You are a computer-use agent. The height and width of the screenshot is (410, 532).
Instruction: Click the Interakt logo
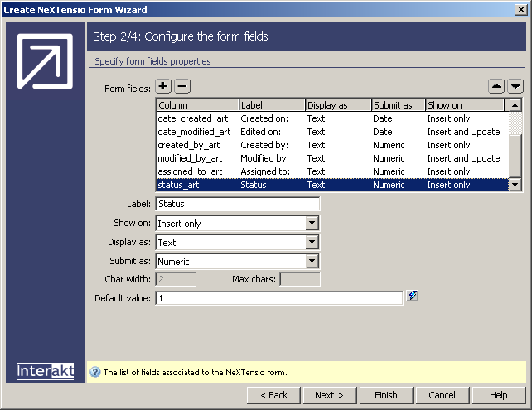point(46,371)
